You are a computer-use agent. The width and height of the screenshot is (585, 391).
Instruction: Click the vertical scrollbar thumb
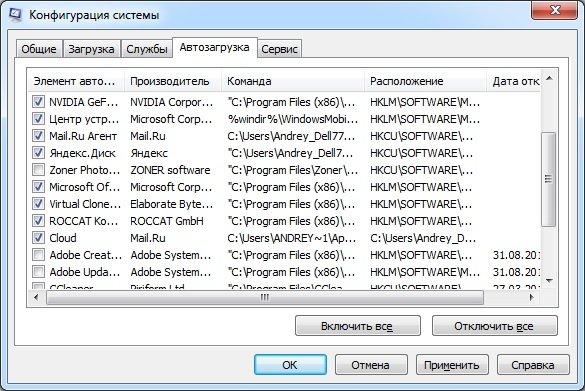(x=549, y=179)
